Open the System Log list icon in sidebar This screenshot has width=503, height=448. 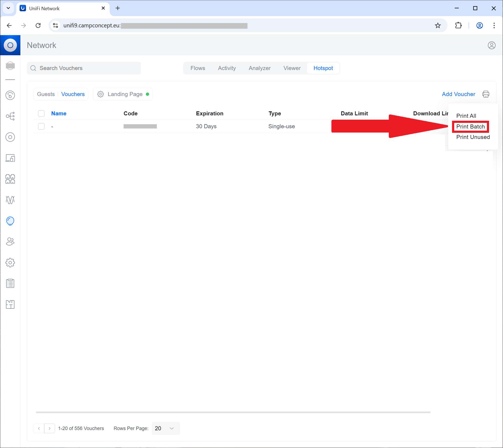(10, 284)
